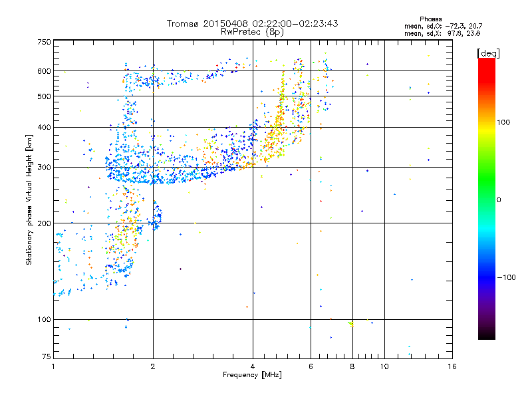The image size is (532, 399).
Task: Click the 'Frequency [MHz]' axis label
Action: click(x=252, y=375)
